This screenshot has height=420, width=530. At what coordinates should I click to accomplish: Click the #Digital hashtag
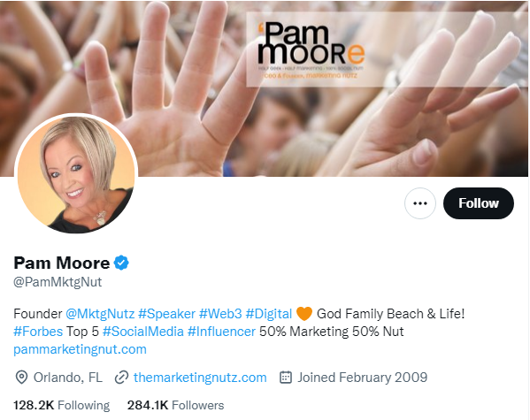coord(269,314)
